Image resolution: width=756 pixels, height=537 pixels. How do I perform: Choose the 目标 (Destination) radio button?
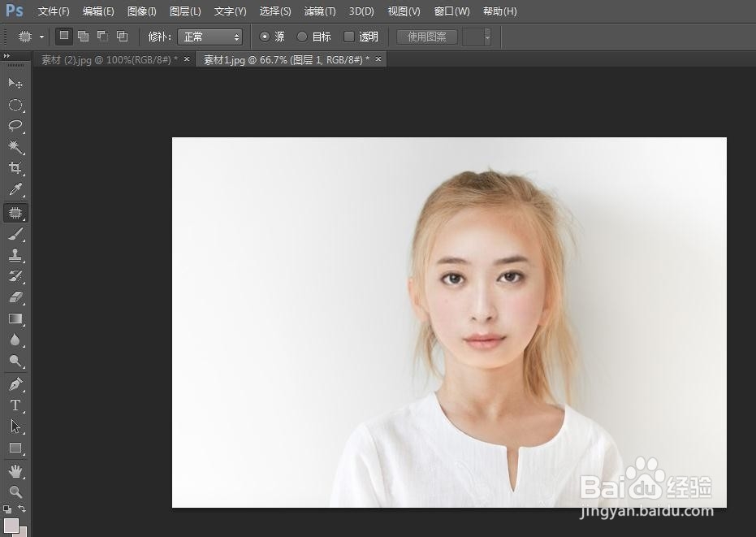(302, 37)
